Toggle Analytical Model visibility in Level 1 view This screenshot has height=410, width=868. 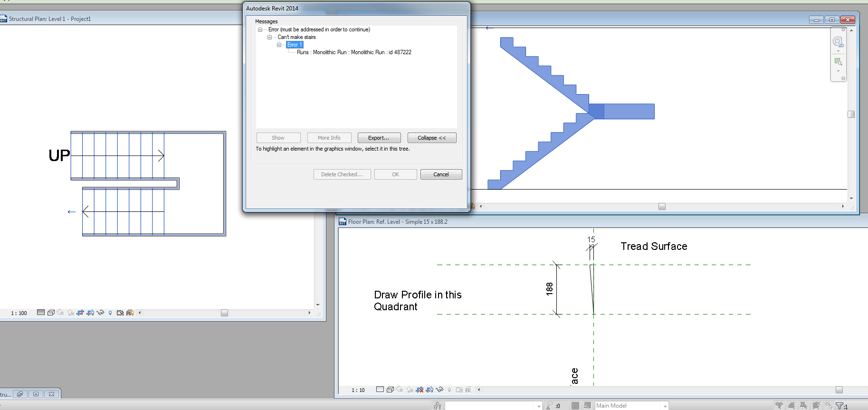[x=130, y=313]
